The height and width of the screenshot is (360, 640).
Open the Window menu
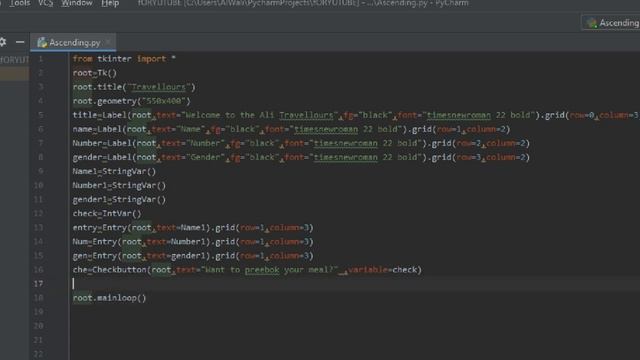coord(76,3)
